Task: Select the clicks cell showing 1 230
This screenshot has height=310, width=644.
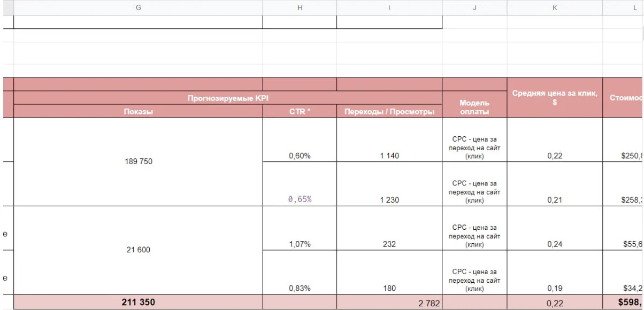Action: 389,184
